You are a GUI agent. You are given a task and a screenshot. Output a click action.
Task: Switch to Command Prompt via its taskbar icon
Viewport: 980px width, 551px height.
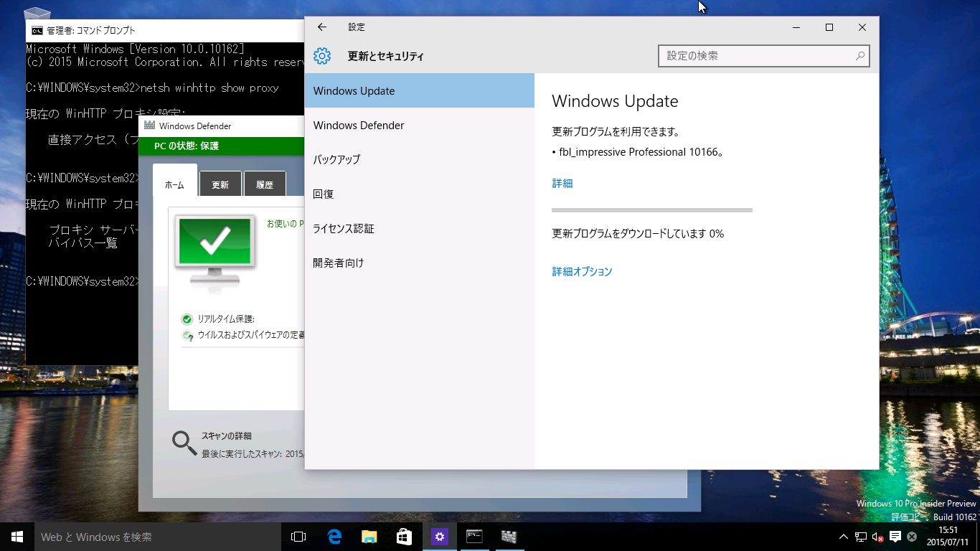(x=474, y=537)
